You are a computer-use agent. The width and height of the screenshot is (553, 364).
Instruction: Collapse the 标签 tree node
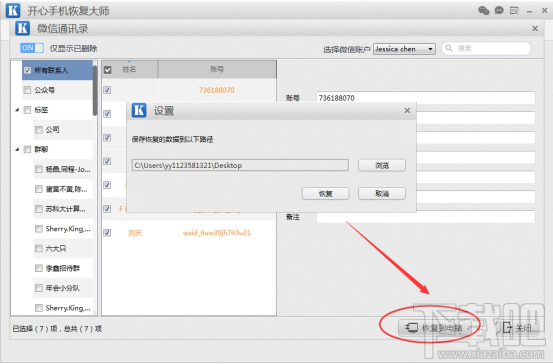[x=17, y=110]
